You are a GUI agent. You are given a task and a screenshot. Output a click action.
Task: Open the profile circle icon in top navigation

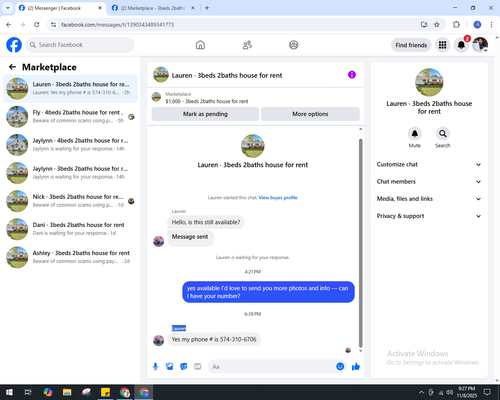point(294,45)
